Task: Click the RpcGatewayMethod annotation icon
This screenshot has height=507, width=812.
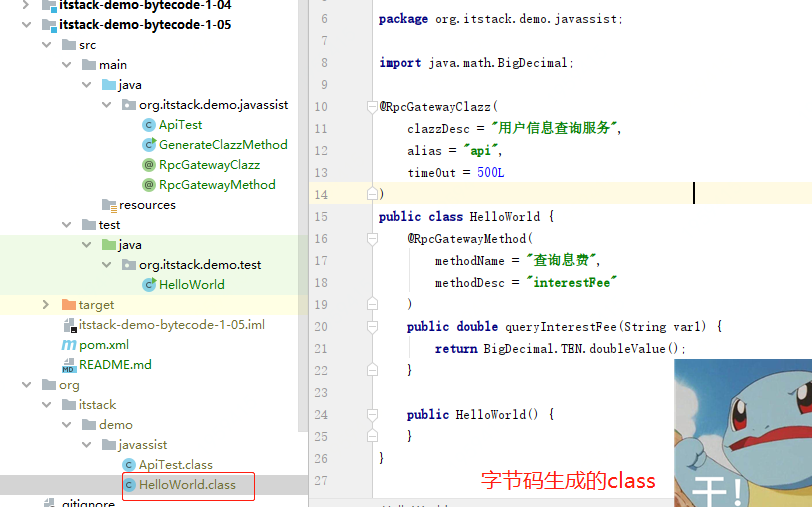Action: 149,185
